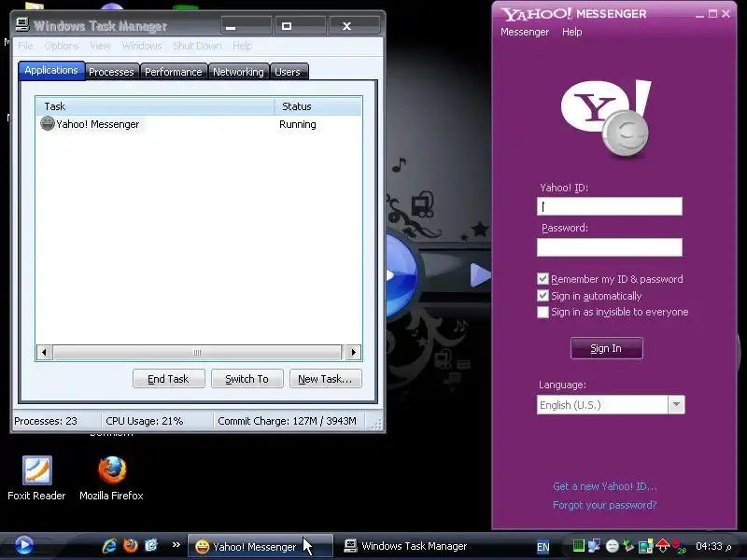Click the End Task button

pos(169,379)
